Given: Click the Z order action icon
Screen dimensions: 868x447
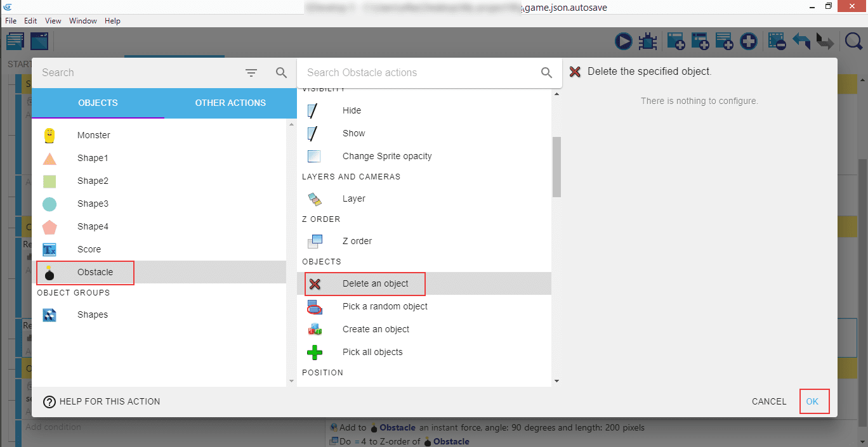Looking at the screenshot, I should click(315, 241).
